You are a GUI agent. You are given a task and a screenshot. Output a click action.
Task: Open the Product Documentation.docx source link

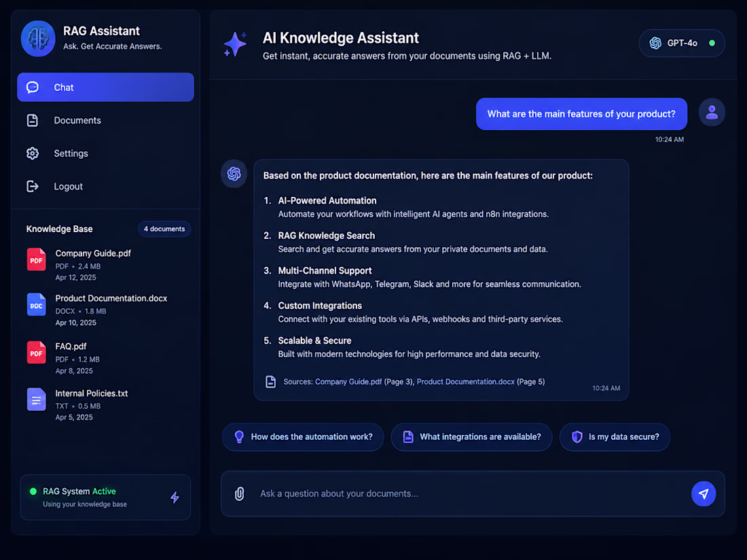click(x=465, y=382)
